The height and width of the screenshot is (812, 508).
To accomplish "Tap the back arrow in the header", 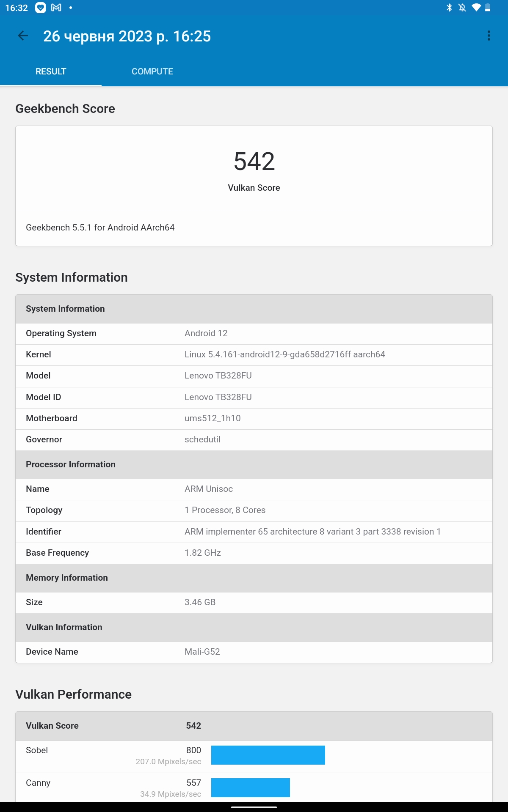I will pyautogui.click(x=23, y=36).
